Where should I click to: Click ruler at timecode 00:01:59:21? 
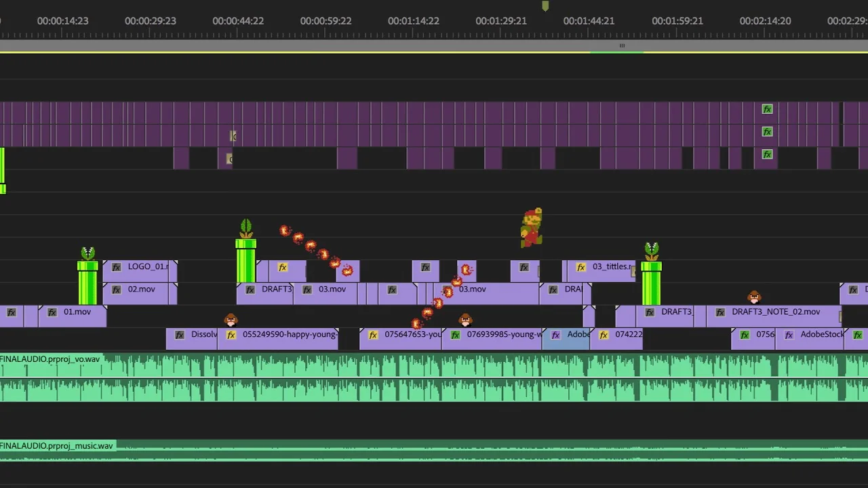pyautogui.click(x=677, y=21)
